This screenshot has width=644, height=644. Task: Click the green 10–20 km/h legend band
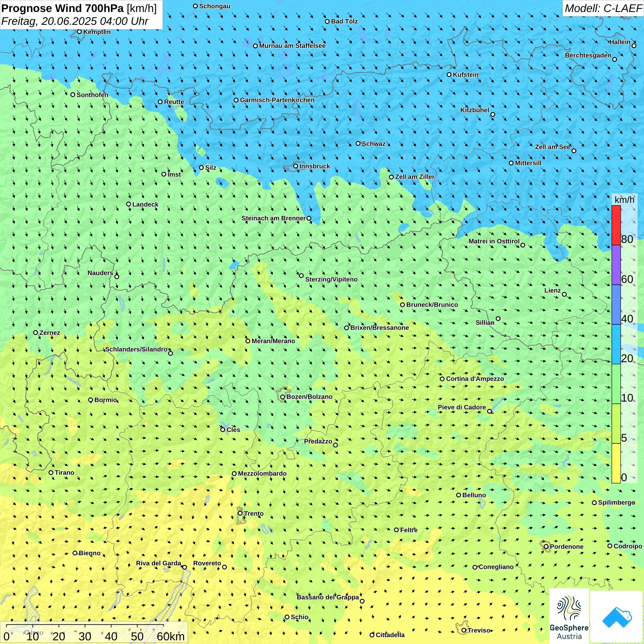click(616, 384)
